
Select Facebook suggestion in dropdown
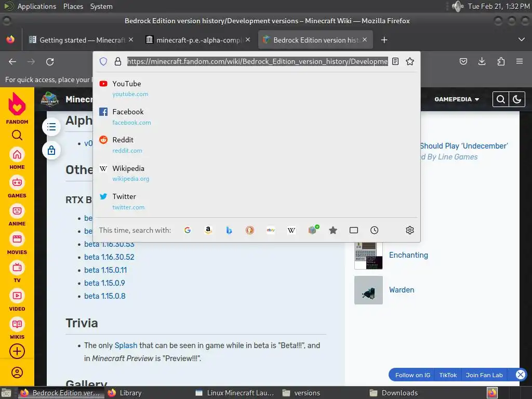[x=256, y=117]
